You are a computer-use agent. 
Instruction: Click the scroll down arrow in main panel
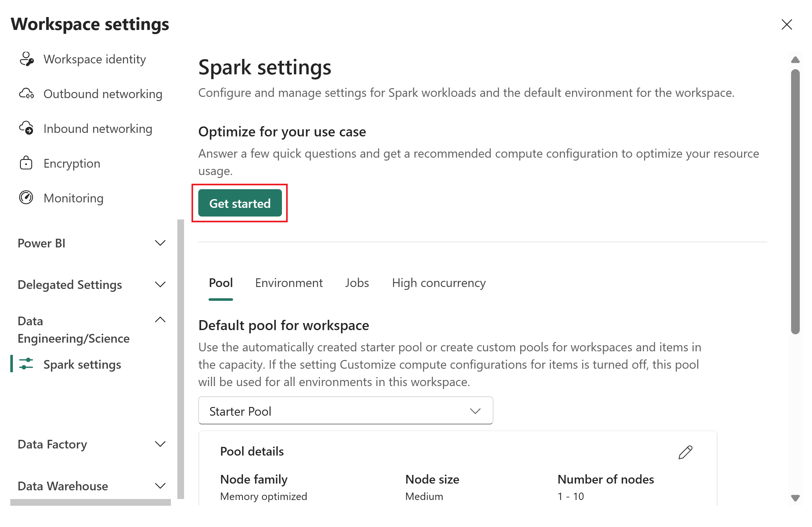click(x=795, y=498)
